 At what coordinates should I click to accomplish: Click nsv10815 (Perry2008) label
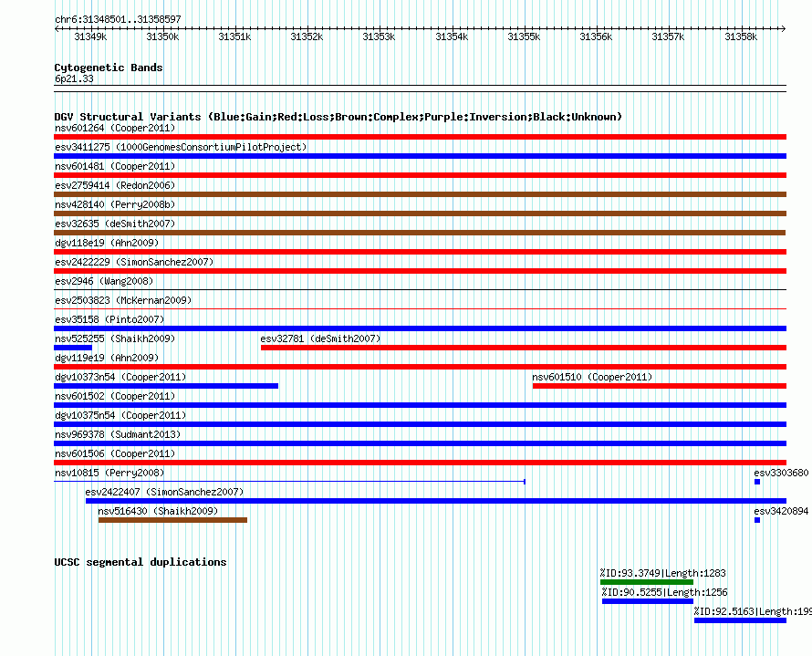(109, 473)
